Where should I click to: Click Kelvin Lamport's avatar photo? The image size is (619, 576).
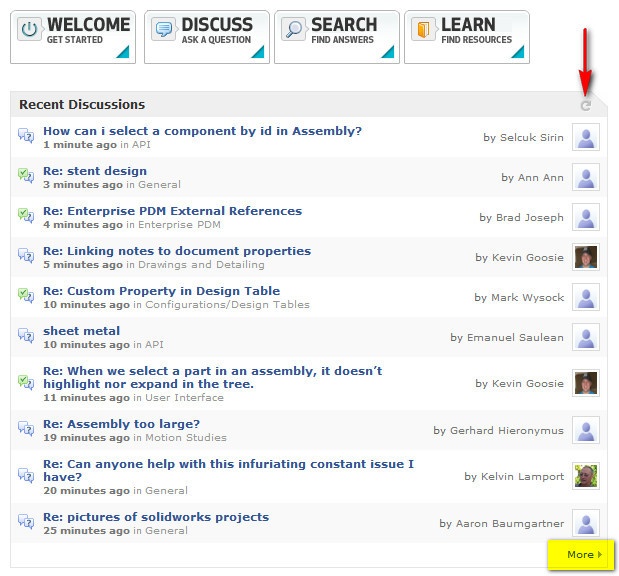coord(586,476)
